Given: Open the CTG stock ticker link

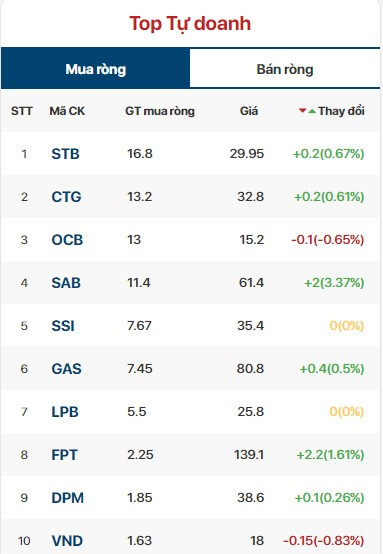Looking at the screenshot, I should [x=66, y=197].
